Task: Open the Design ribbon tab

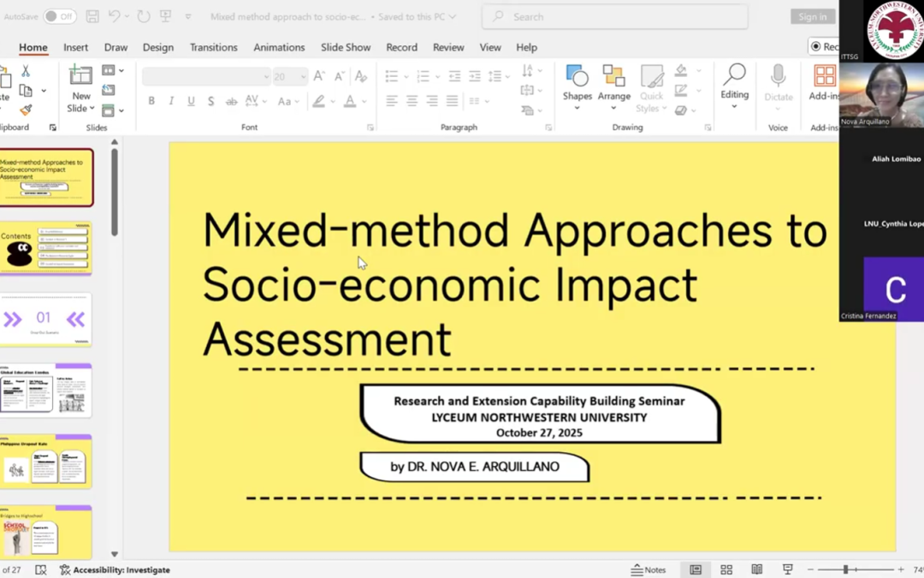Action: pos(158,47)
